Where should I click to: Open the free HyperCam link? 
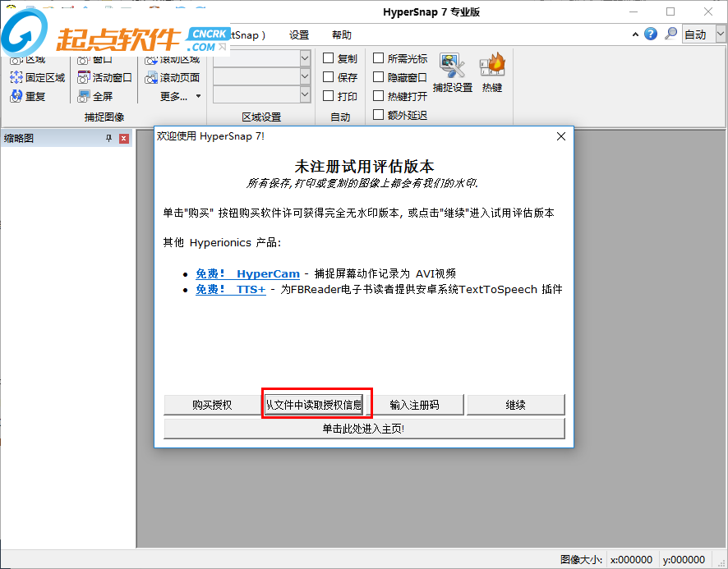247,273
